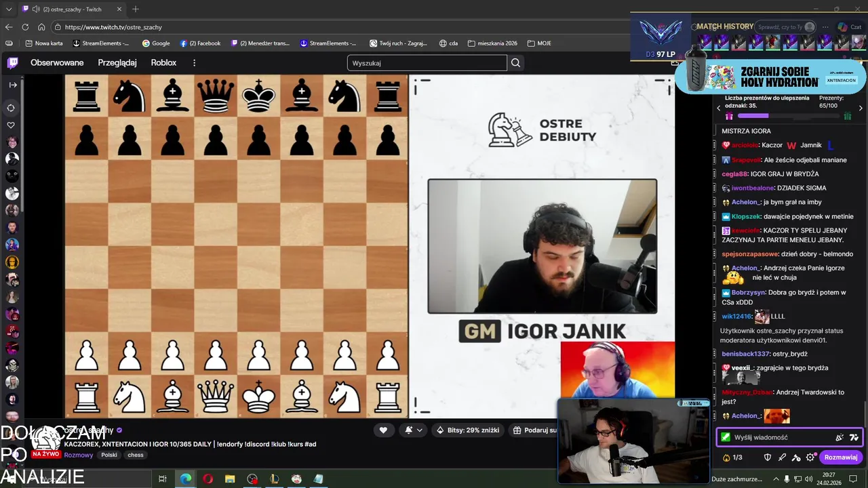Click benisback1337 username in chat

tap(746, 354)
